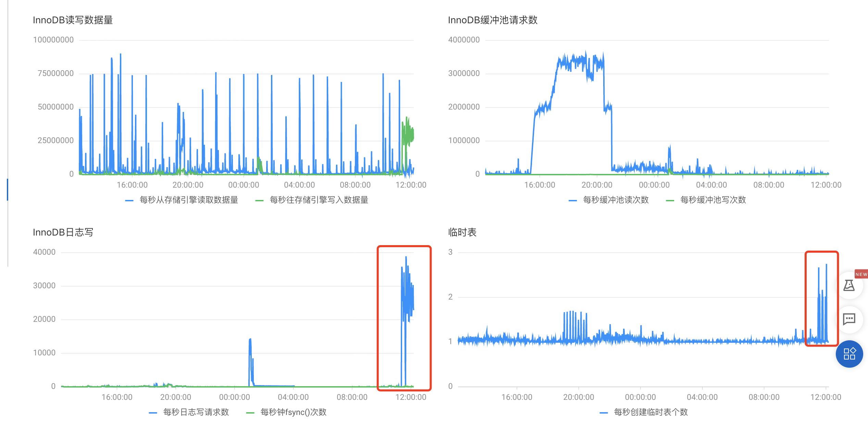The height and width of the screenshot is (430, 868).
Task: Toggle legend 每秒日志写请求数 series
Action: [189, 412]
